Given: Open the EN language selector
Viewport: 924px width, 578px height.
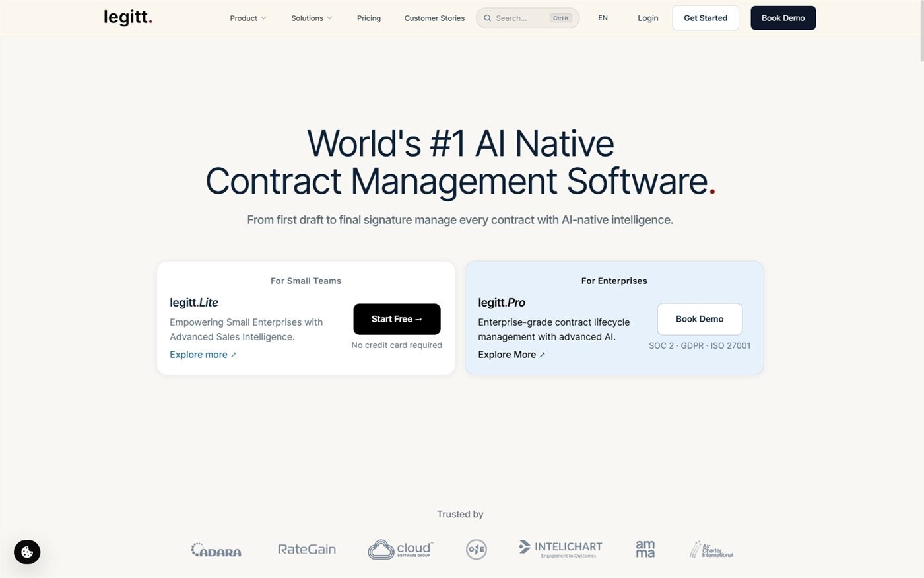Looking at the screenshot, I should [603, 18].
